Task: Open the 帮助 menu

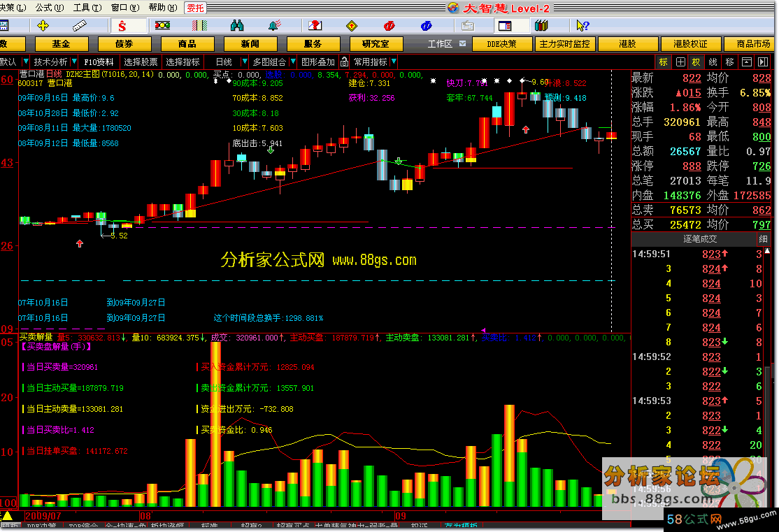Action: pyautogui.click(x=163, y=8)
